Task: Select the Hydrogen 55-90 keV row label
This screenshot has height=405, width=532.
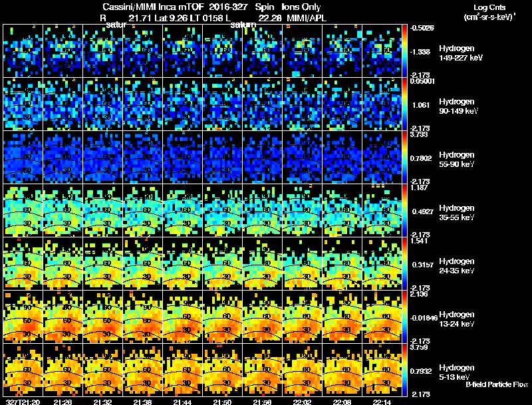Action: [x=457, y=160]
